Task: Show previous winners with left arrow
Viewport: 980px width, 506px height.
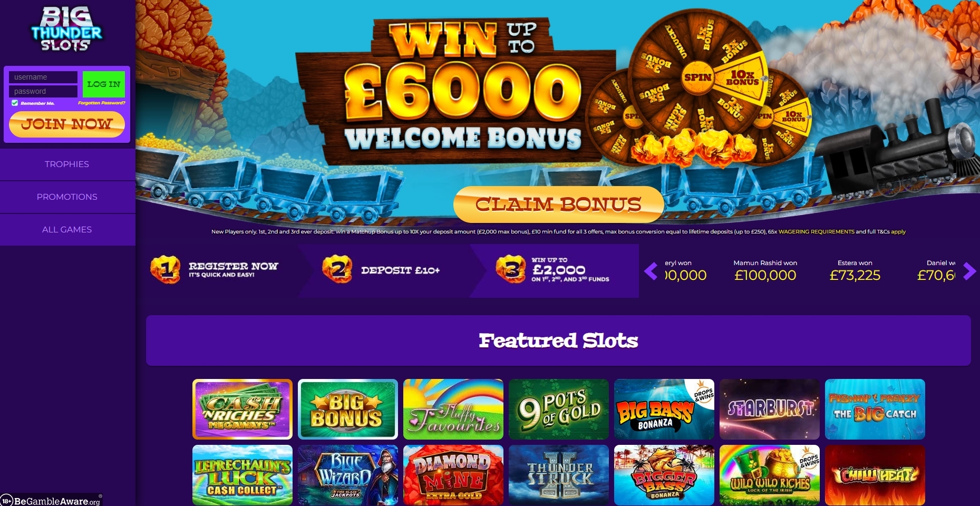Action: pyautogui.click(x=651, y=271)
